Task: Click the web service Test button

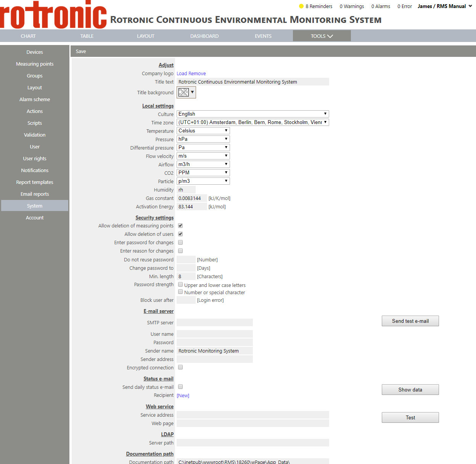Action: 410,417
